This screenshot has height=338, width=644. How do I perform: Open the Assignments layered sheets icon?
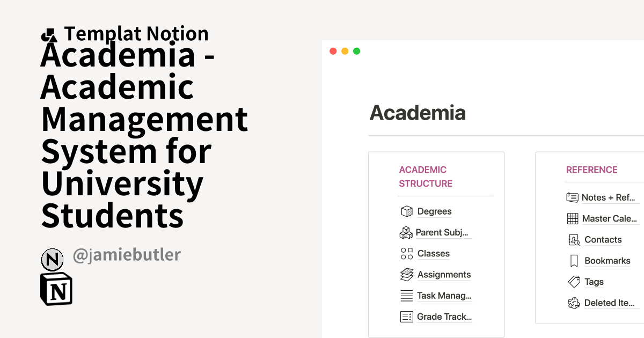point(406,274)
